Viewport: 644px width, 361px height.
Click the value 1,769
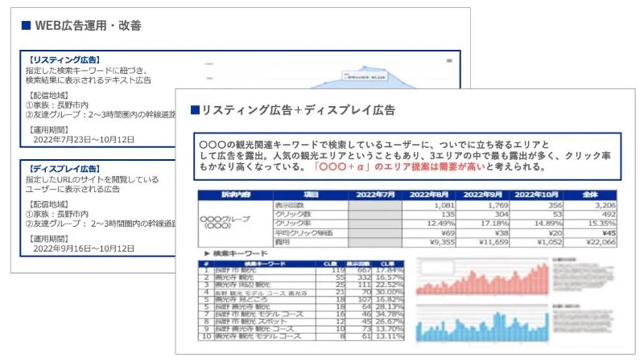click(x=497, y=205)
